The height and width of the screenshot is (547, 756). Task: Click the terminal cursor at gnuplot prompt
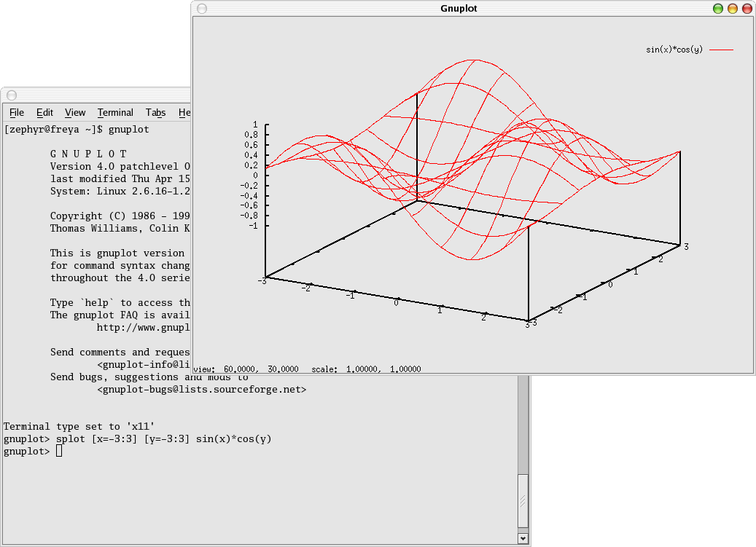click(59, 451)
